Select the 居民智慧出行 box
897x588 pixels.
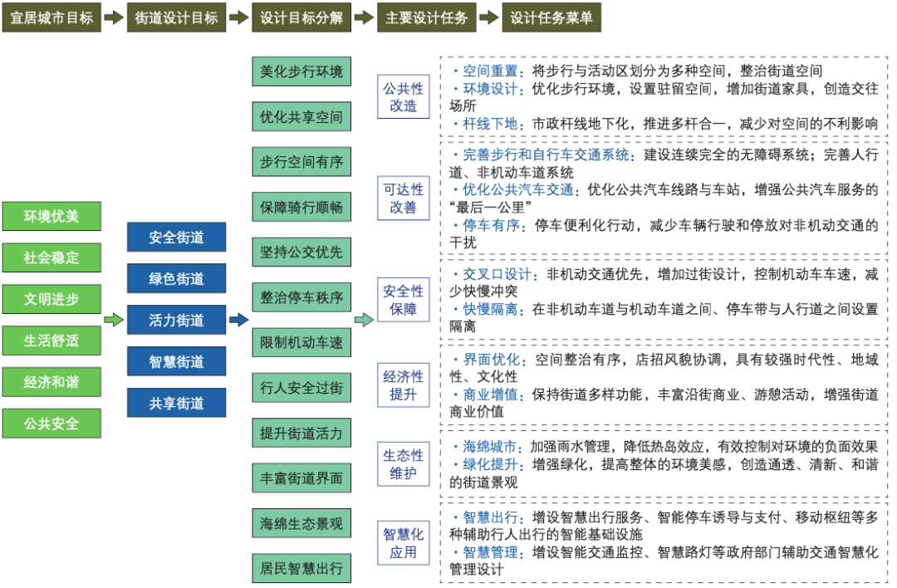pos(301,569)
